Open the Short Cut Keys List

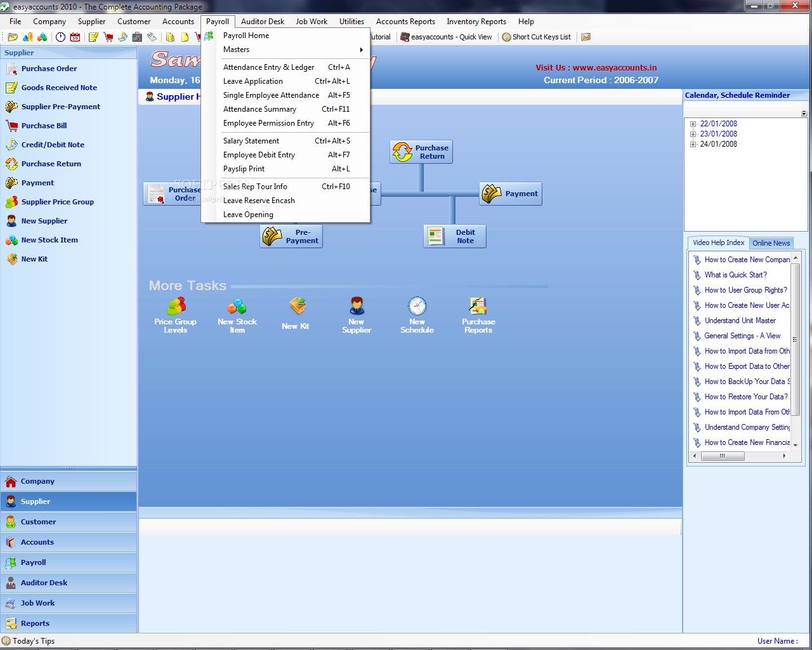[537, 37]
